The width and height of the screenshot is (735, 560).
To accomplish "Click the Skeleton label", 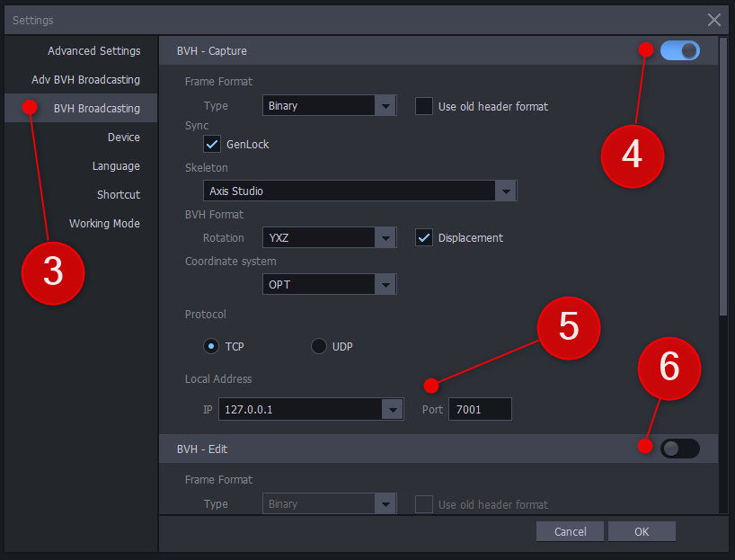I will click(207, 168).
